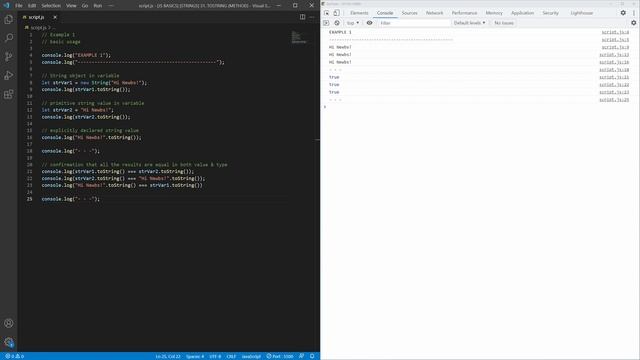The height and width of the screenshot is (360, 640).
Task: Switch to the Console tab
Action: [385, 13]
